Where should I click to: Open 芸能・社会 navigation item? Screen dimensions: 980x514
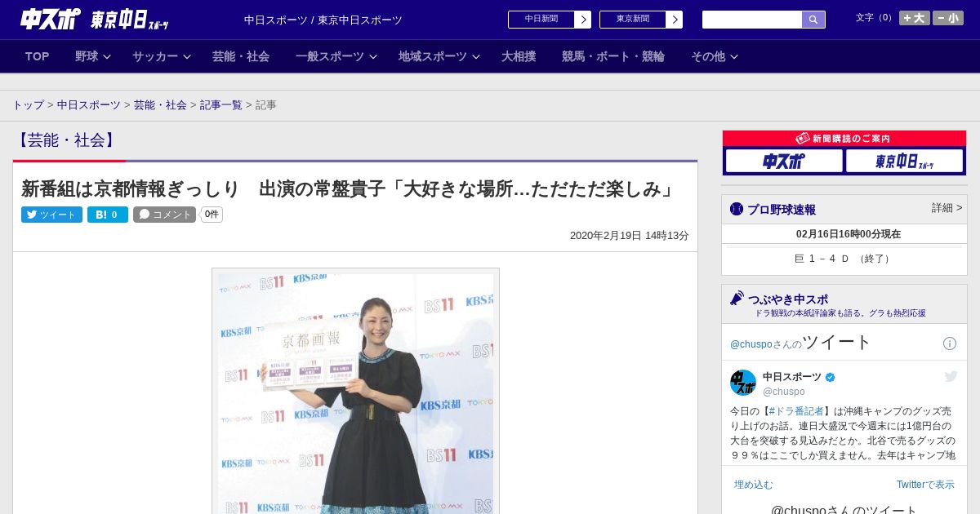(241, 56)
